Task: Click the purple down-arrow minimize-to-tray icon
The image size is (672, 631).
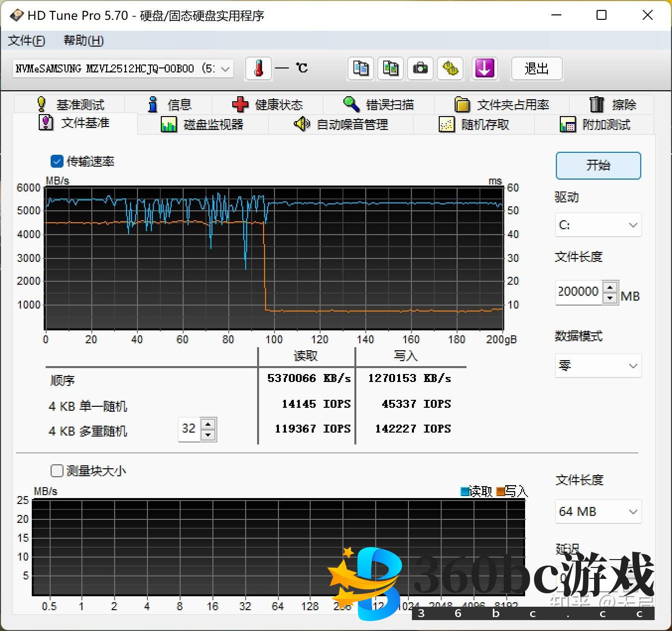Action: point(484,68)
